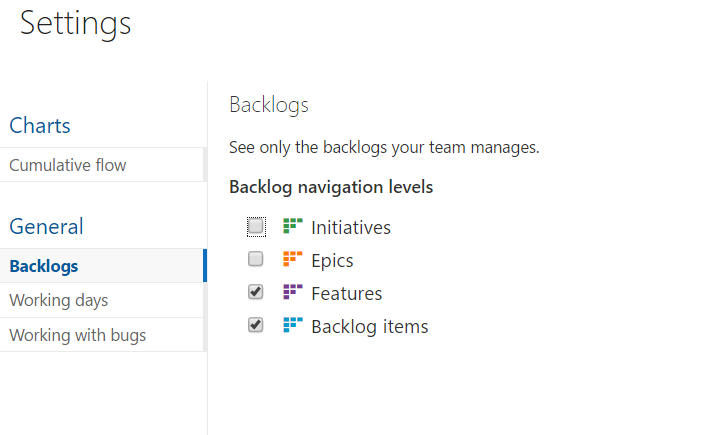Click the General section heading
704x435 pixels.
point(46,226)
